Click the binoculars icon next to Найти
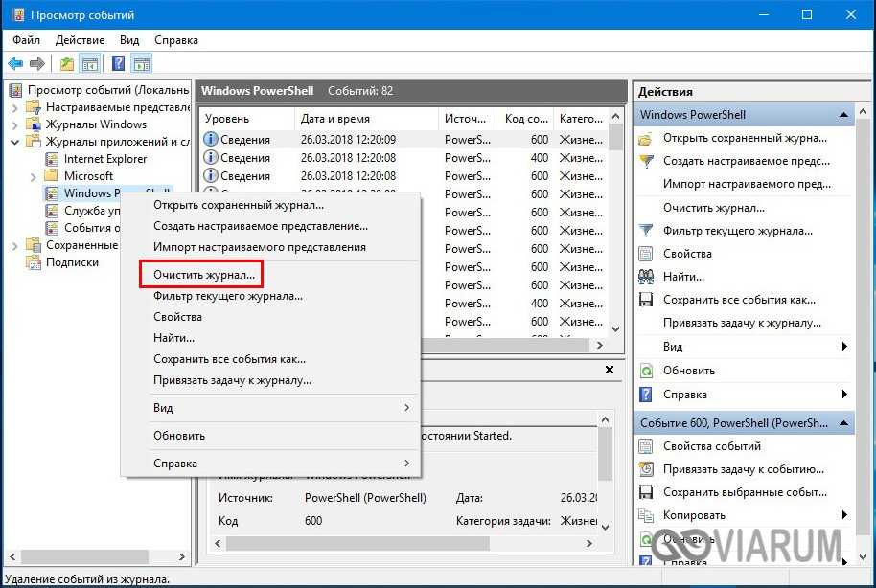Image resolution: width=876 pixels, height=588 pixels. click(646, 277)
